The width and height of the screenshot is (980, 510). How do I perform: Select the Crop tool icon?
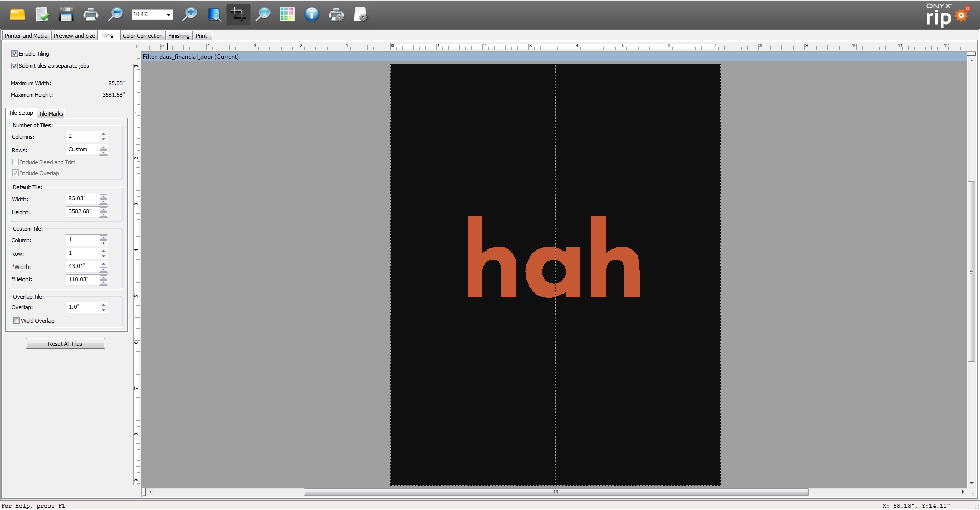238,14
